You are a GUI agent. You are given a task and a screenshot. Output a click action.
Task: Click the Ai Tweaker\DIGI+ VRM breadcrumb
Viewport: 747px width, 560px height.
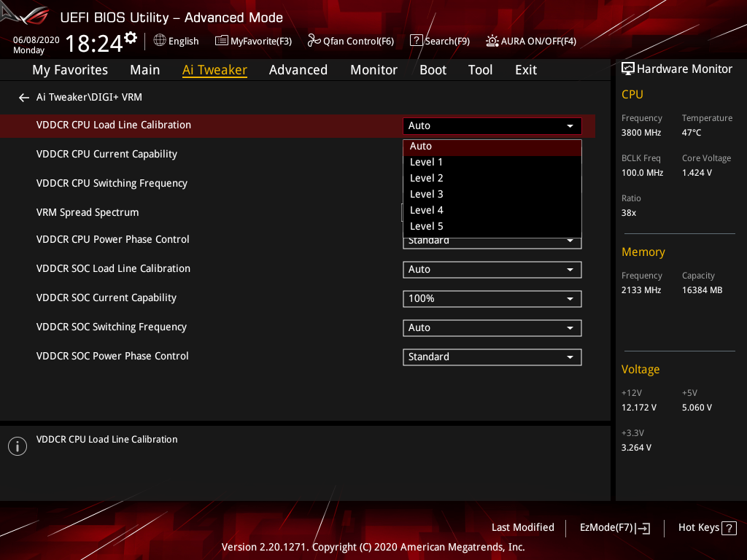(x=89, y=97)
